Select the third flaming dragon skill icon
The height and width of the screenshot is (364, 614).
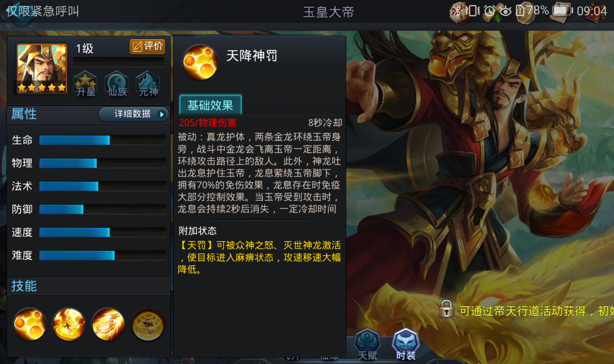click(109, 324)
